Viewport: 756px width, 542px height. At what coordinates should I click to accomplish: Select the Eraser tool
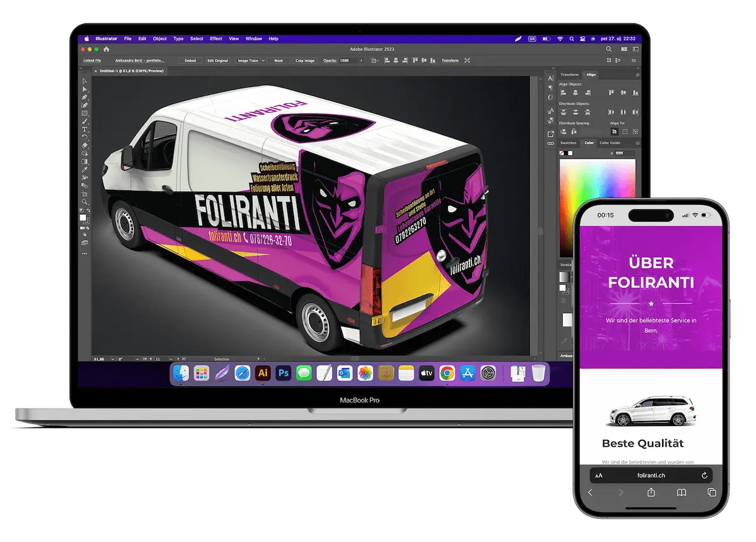coord(84,145)
